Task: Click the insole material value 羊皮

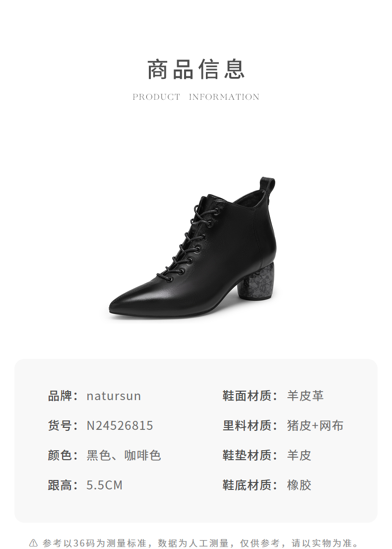Action: point(299,456)
